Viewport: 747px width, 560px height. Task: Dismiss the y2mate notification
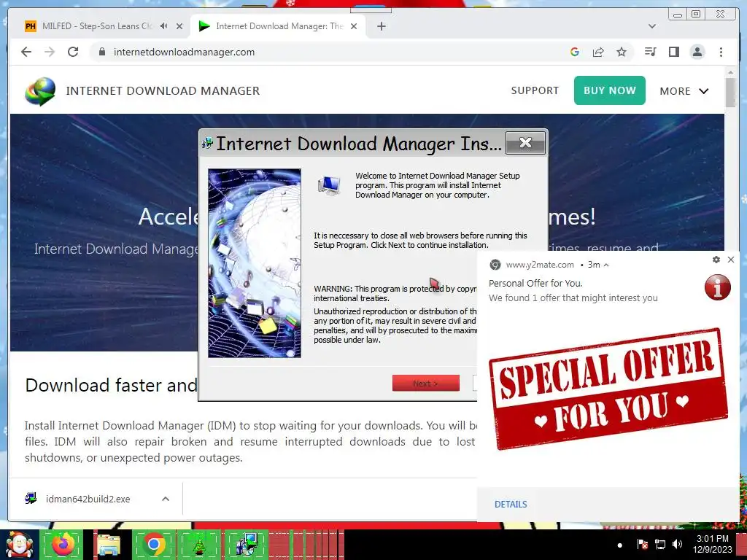[731, 260]
